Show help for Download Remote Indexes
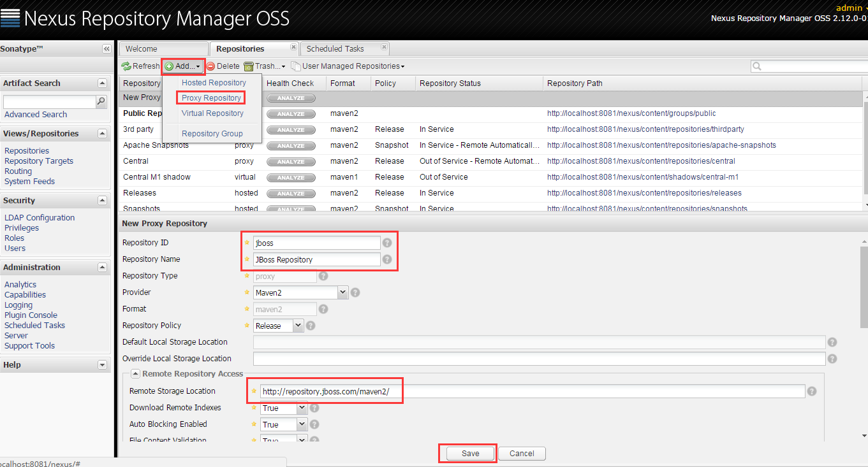This screenshot has width=868, height=467. click(314, 408)
